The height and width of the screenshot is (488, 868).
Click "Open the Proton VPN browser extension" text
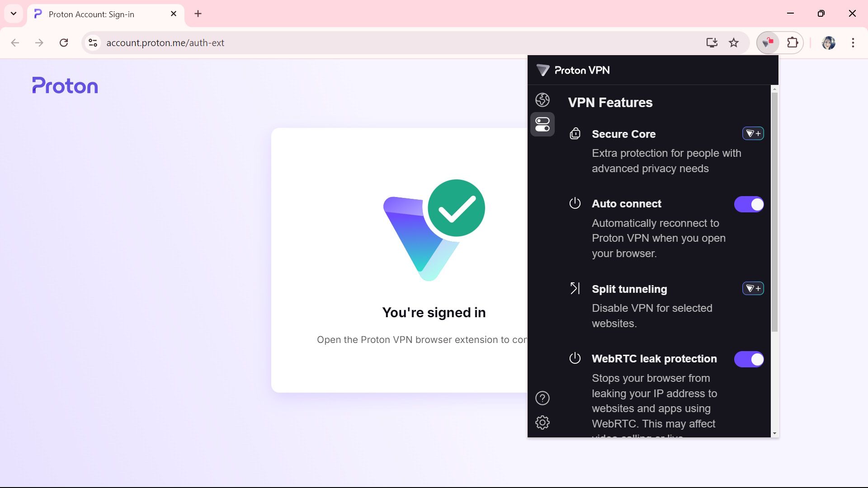click(x=422, y=340)
